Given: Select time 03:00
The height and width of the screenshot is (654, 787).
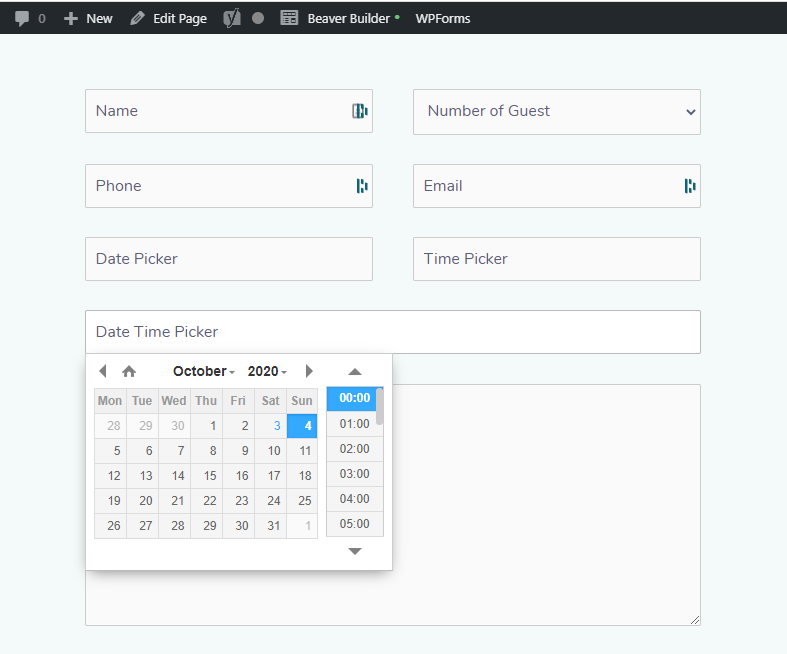Looking at the screenshot, I should tap(354, 474).
